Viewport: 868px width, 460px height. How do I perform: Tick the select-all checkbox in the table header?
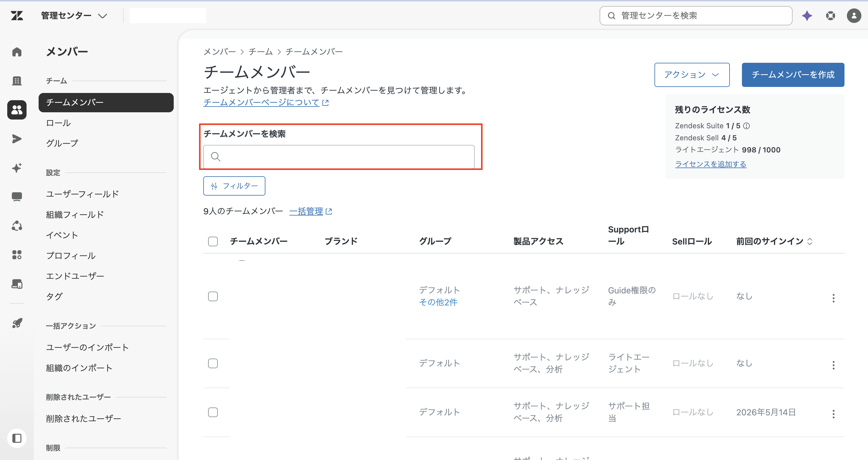click(213, 241)
